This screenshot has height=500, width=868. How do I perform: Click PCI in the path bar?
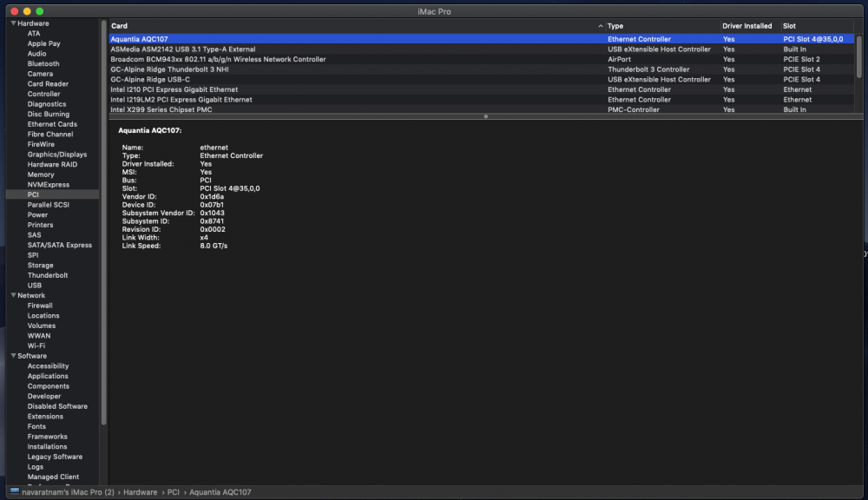click(x=174, y=491)
